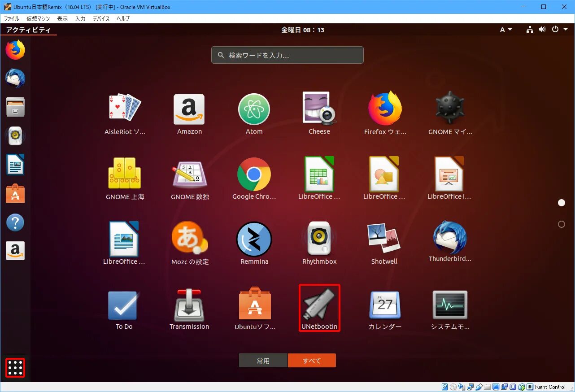
Task: Click the network icon in top bar
Action: tap(530, 30)
